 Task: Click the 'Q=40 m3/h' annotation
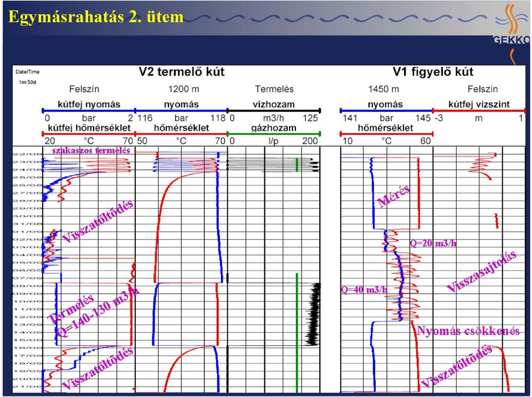[x=364, y=289]
